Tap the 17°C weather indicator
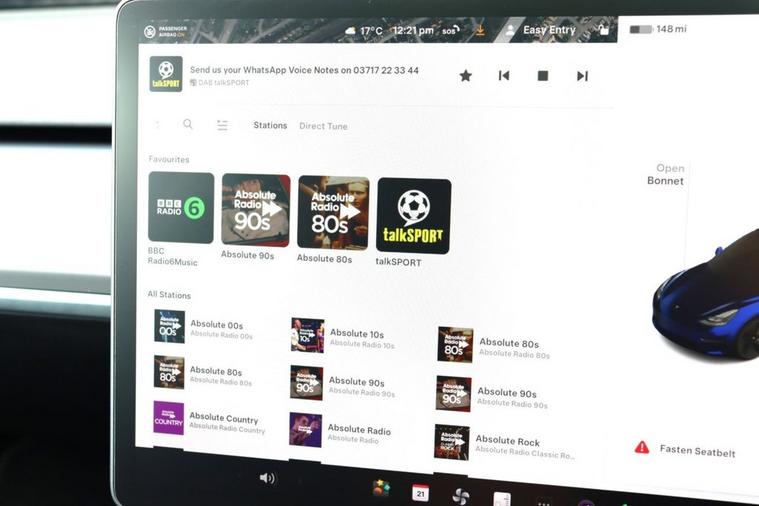The height and width of the screenshot is (506, 759). tap(364, 31)
